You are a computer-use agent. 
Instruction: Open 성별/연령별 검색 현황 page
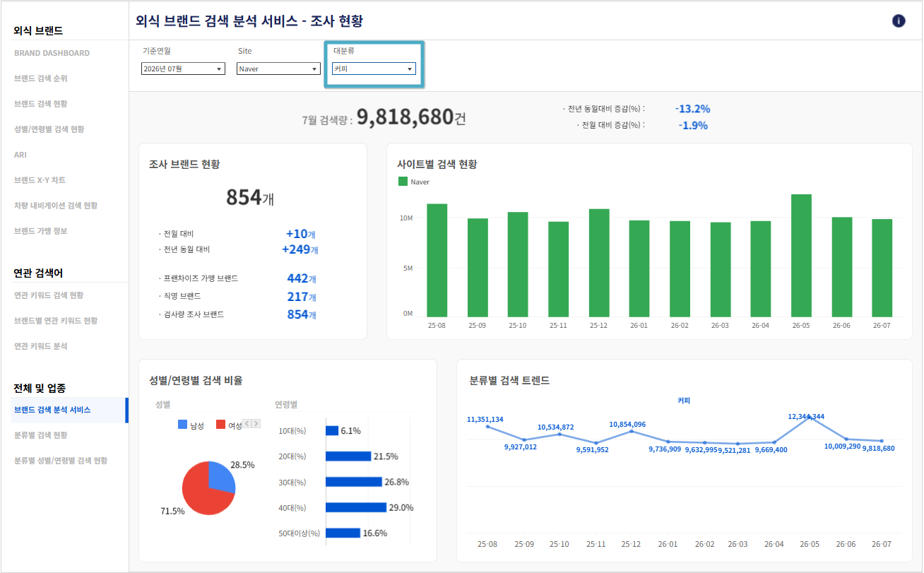(x=49, y=129)
